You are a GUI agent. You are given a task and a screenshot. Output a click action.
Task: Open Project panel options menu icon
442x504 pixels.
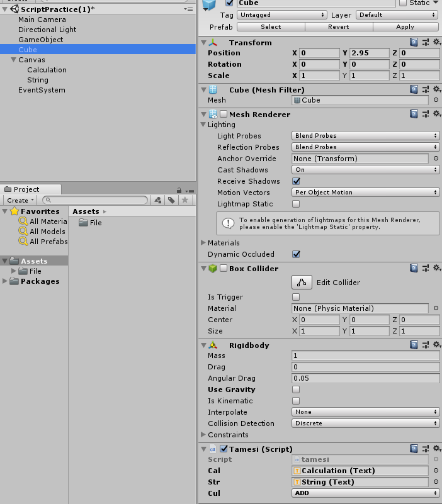tap(190, 191)
